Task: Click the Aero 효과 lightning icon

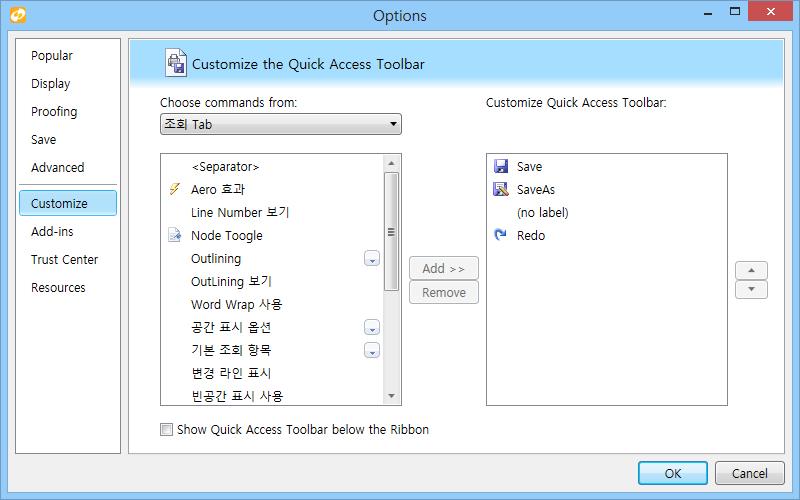Action: coord(174,189)
